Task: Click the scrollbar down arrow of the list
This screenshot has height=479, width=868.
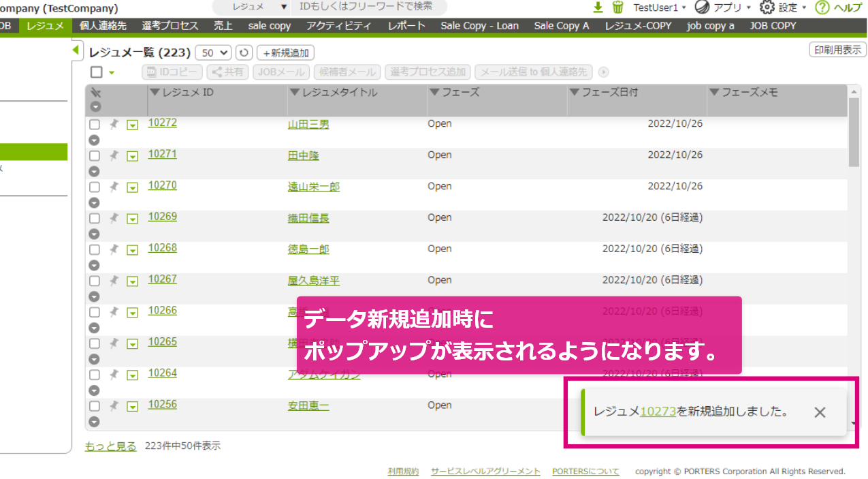Action: pyautogui.click(x=854, y=423)
